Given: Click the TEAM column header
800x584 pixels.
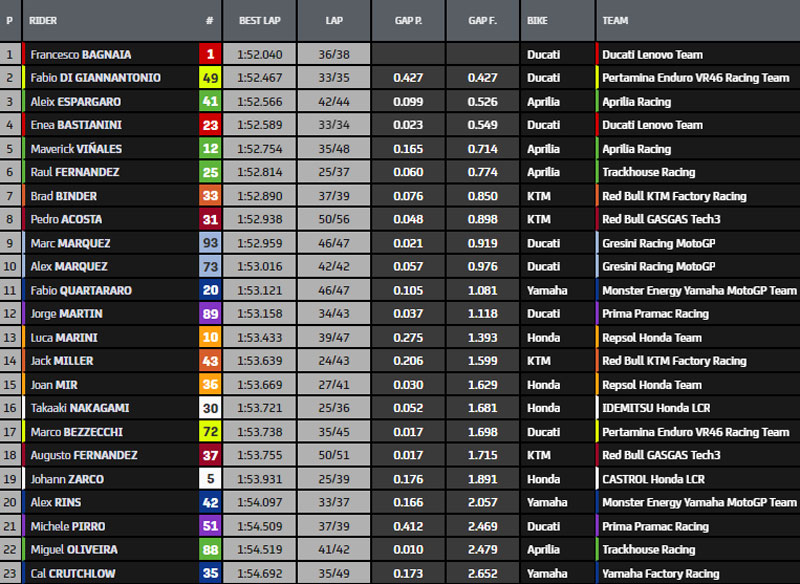Looking at the screenshot, I should [617, 20].
